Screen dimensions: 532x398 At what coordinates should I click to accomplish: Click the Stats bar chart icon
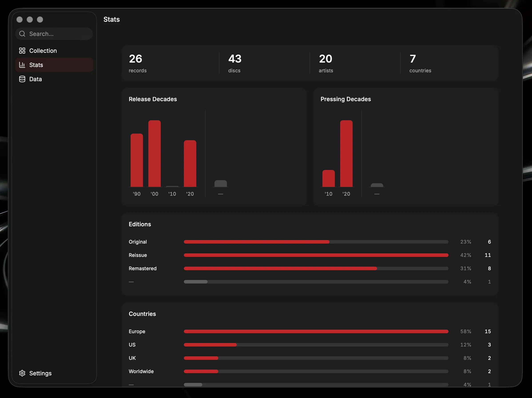pos(22,65)
